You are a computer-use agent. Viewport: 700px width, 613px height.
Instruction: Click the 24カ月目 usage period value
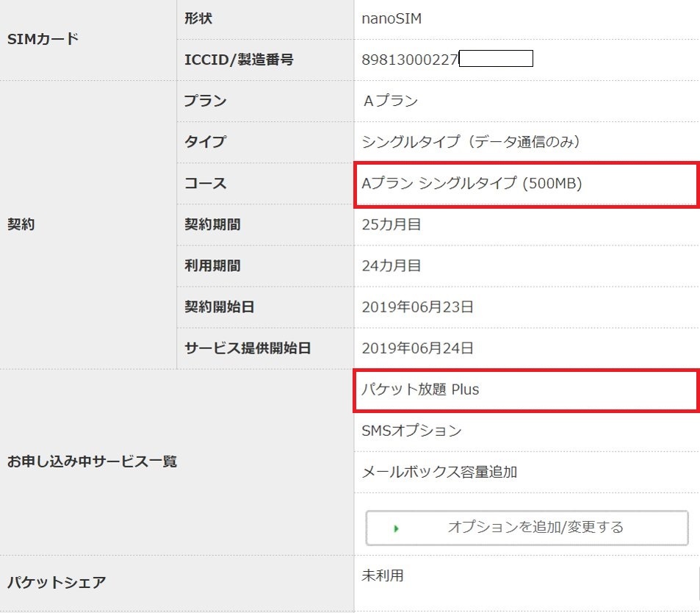(392, 265)
